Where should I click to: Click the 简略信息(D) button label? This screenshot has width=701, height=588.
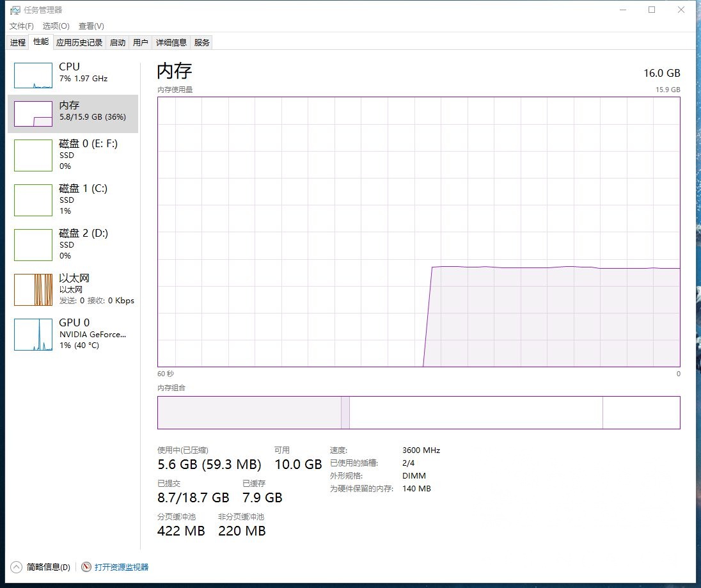48,567
